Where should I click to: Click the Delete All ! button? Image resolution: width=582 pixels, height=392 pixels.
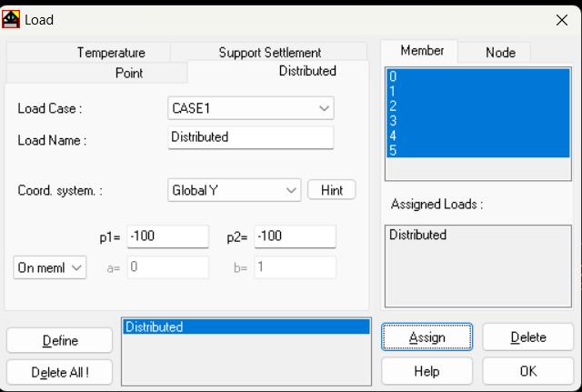coord(59,372)
